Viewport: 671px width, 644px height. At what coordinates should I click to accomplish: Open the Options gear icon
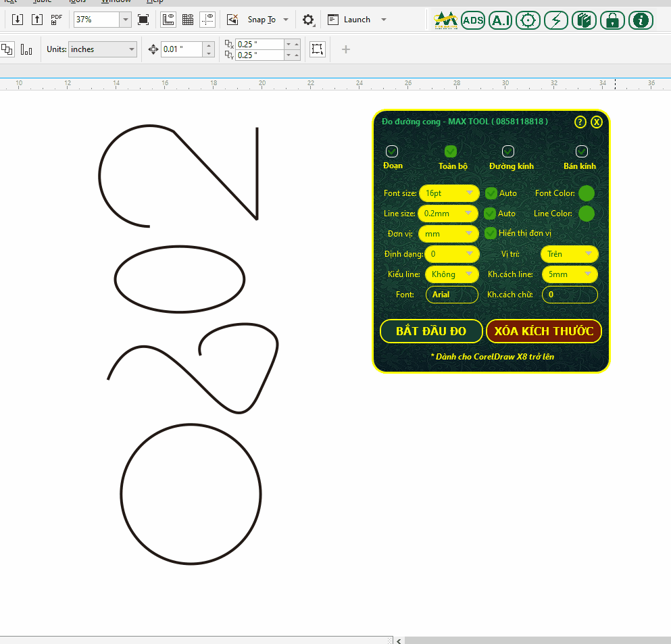pyautogui.click(x=308, y=20)
